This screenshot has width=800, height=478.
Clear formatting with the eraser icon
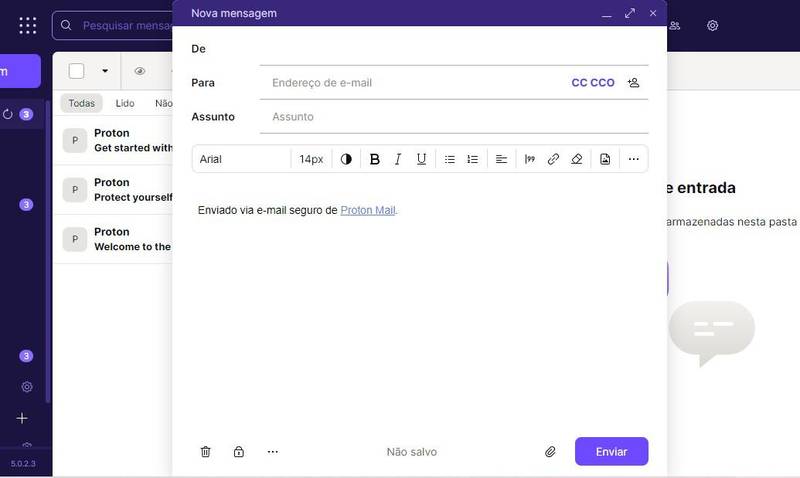[x=577, y=159]
